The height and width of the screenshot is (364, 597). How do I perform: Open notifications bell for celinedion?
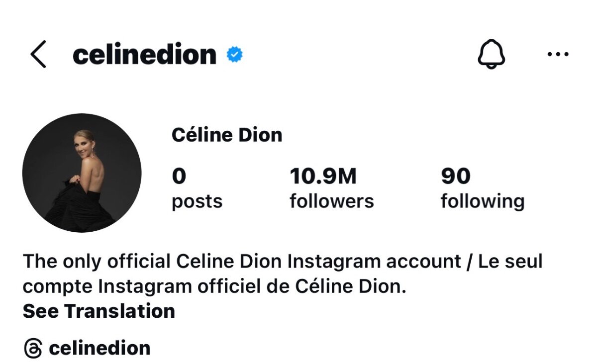(x=492, y=54)
